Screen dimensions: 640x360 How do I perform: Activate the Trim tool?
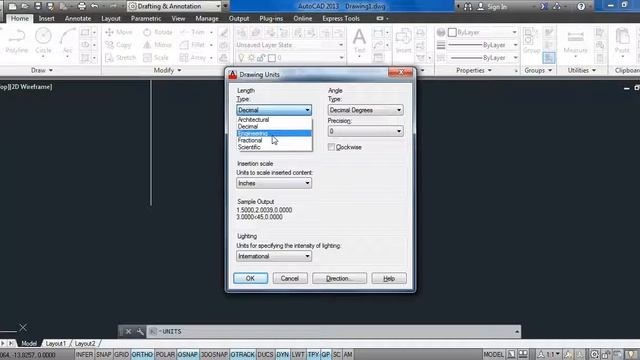[x=193, y=32]
